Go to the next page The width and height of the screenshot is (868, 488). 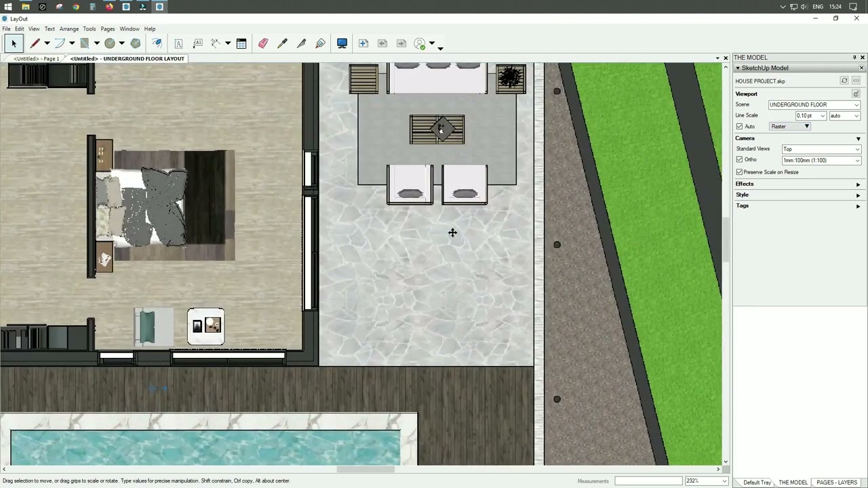[401, 43]
